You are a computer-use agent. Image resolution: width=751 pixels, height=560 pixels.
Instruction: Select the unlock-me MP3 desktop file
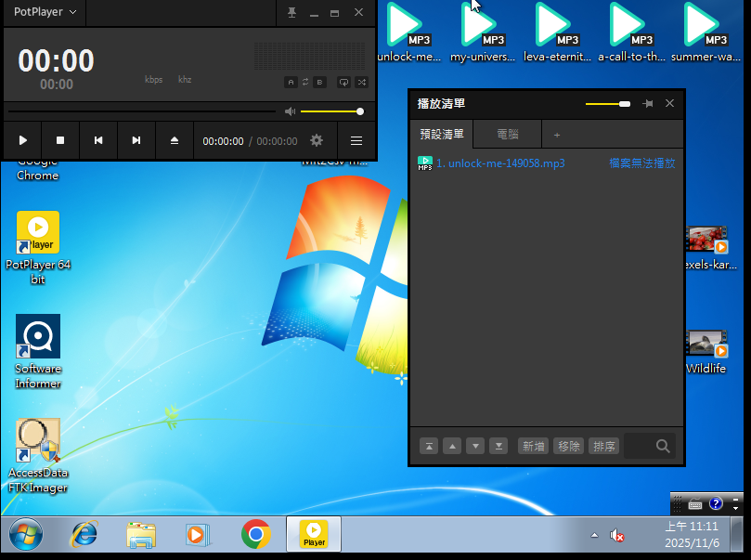click(x=408, y=33)
